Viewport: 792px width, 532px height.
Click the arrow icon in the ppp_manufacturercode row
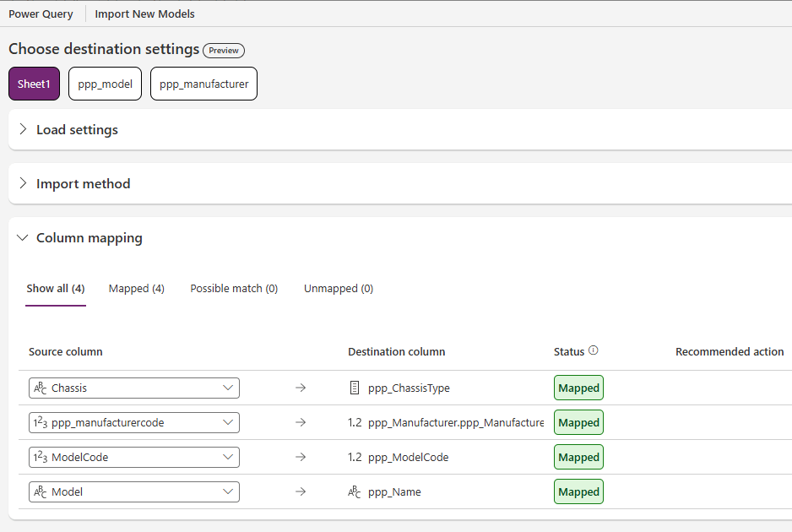[x=301, y=423]
